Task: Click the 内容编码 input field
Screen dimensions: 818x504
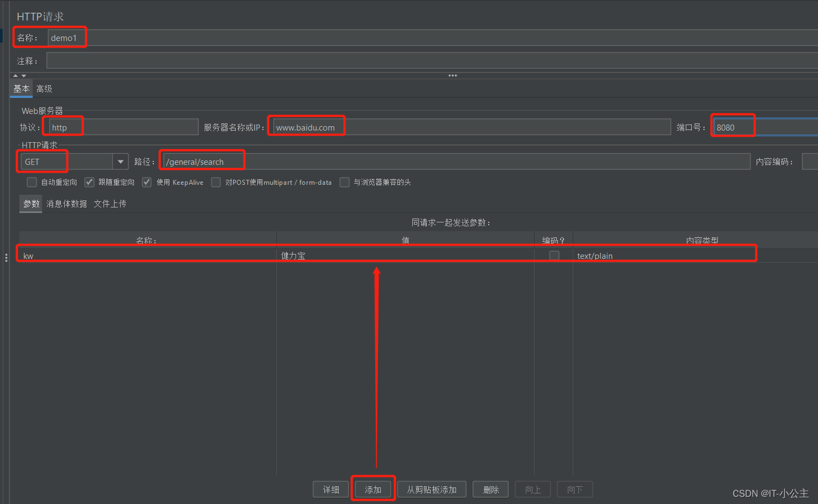Action: [810, 162]
